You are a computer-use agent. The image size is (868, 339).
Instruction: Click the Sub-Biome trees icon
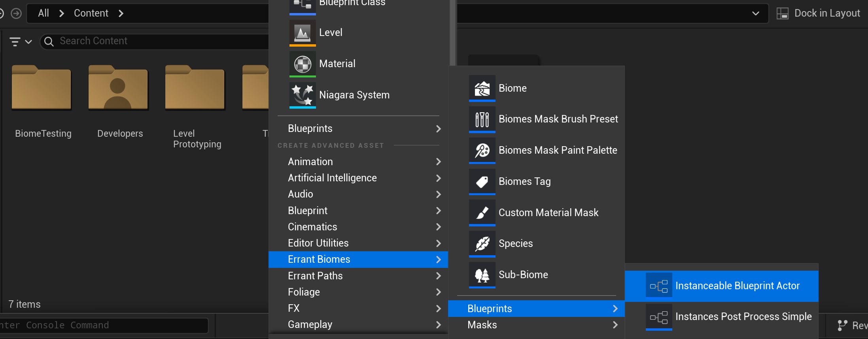pyautogui.click(x=482, y=275)
